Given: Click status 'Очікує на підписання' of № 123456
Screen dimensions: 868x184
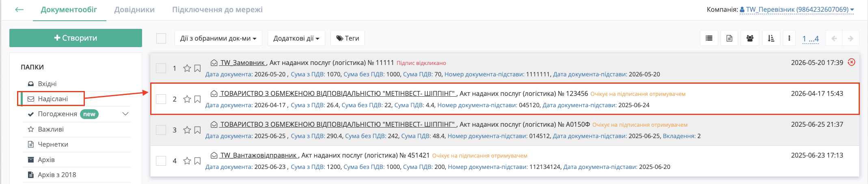Looking at the screenshot, I should (638, 94).
